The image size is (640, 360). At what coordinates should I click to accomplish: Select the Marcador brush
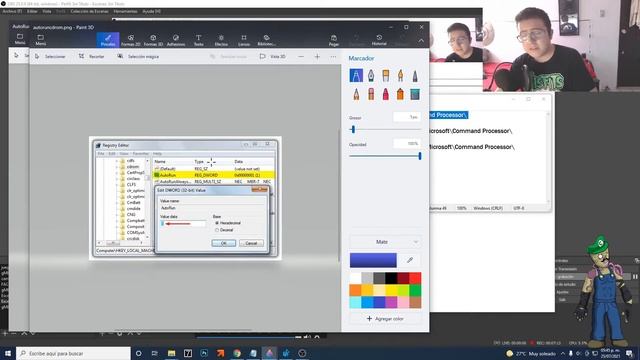pos(356,76)
